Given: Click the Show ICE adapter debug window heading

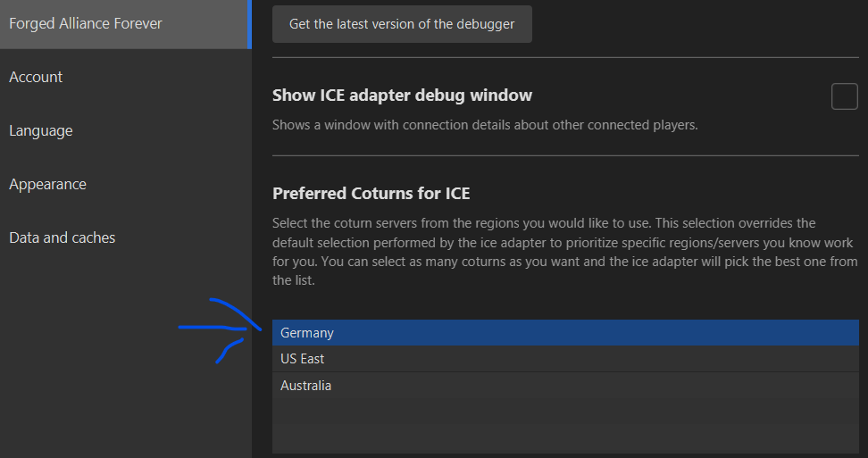Looking at the screenshot, I should (x=402, y=96).
